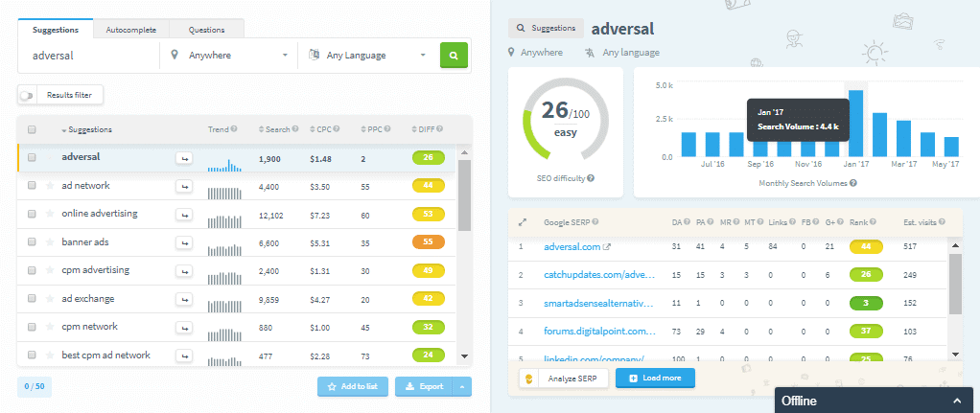Screen dimensions: 980x413
Task: Open the Any Language dropdown
Action: pos(367,55)
